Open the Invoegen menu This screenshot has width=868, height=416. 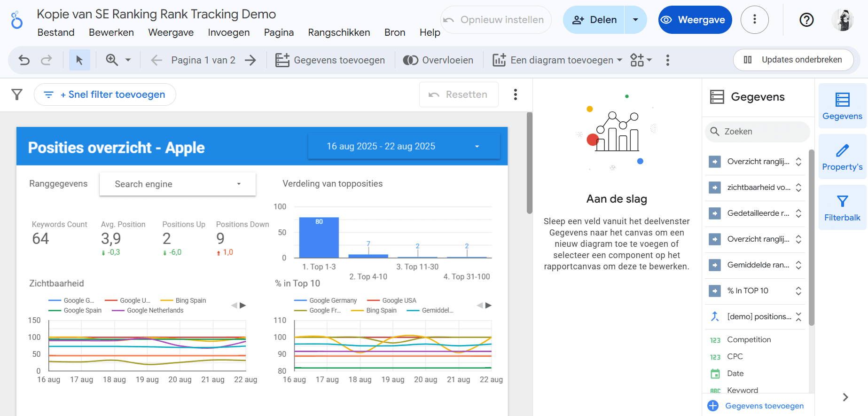pyautogui.click(x=229, y=32)
